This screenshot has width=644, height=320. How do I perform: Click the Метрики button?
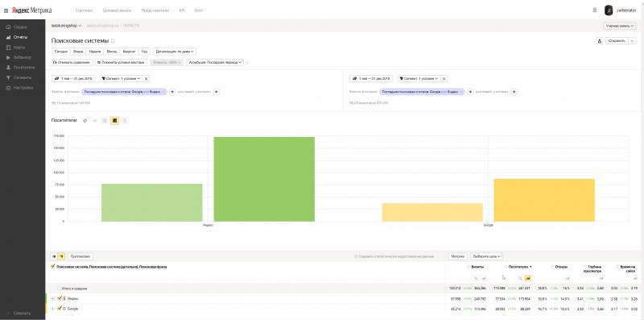458,256
